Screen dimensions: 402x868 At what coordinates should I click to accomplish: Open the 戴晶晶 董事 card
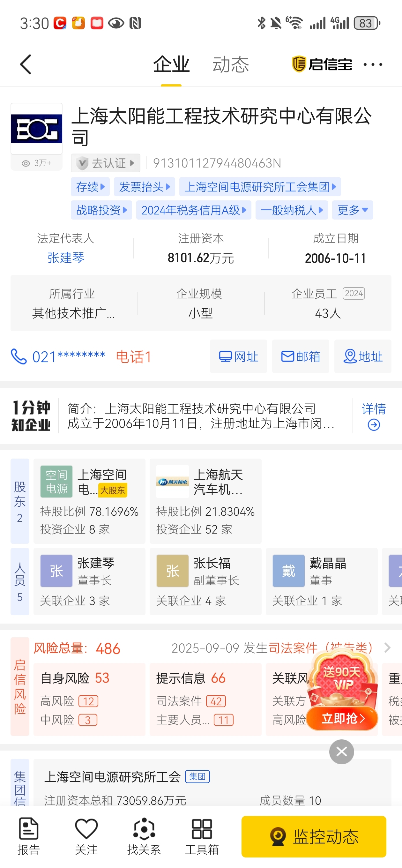click(322, 581)
